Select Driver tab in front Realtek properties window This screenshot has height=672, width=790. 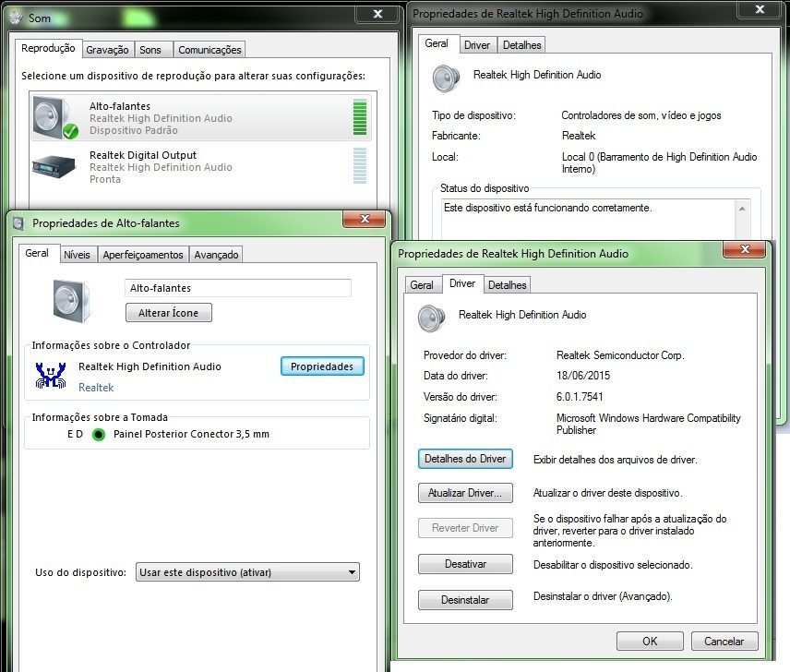[462, 283]
